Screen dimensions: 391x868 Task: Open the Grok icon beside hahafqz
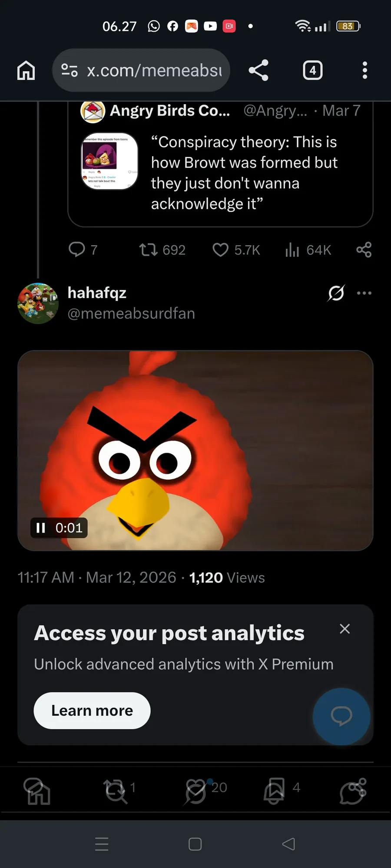[336, 293]
